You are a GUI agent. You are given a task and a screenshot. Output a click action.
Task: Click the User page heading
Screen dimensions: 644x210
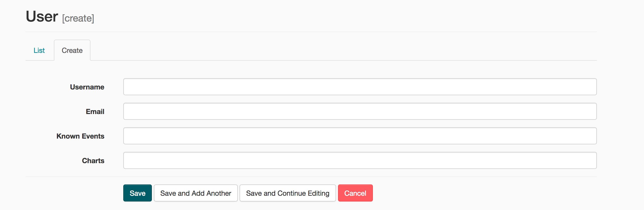[x=42, y=17]
